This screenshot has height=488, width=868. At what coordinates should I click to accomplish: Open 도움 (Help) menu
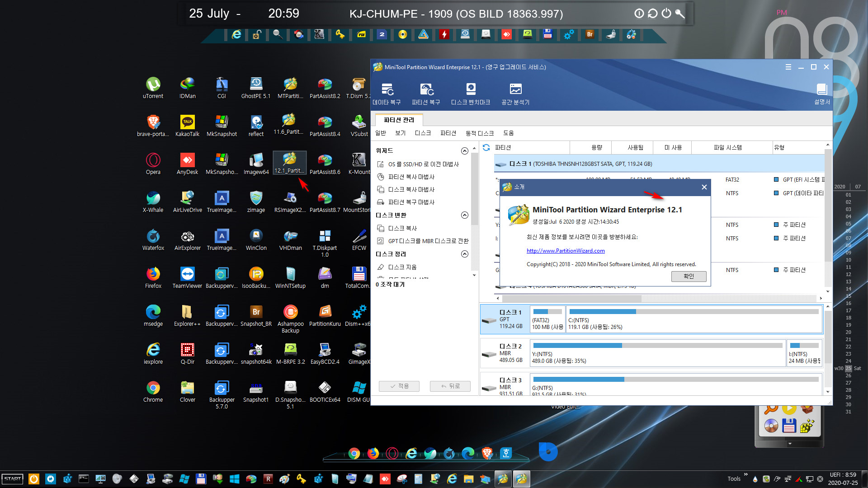click(x=509, y=133)
